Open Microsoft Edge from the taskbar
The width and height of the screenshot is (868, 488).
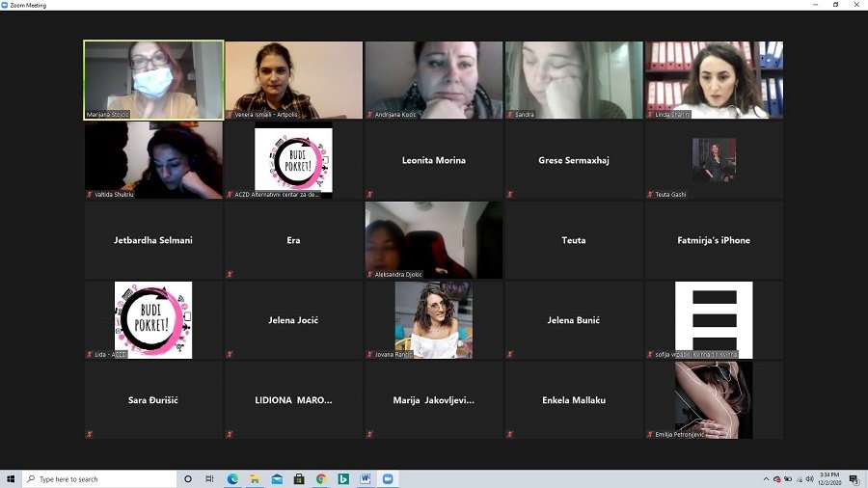[x=232, y=479]
